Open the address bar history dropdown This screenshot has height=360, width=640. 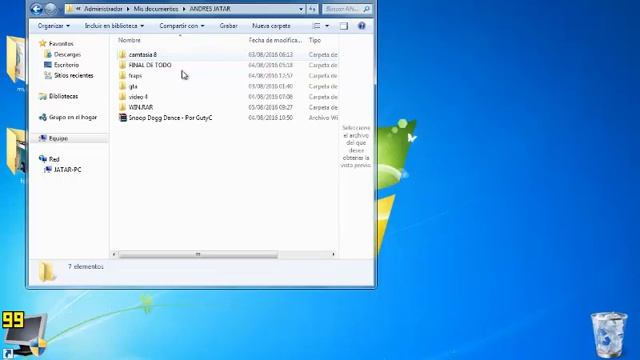[x=301, y=9]
